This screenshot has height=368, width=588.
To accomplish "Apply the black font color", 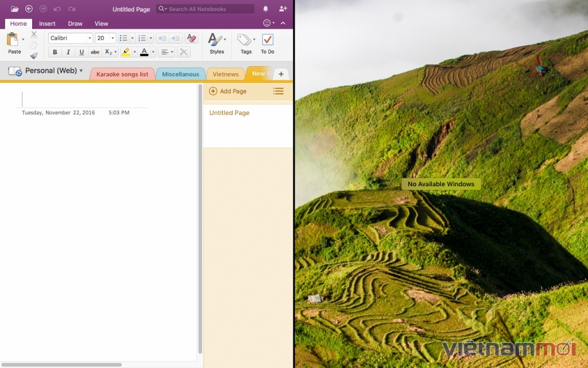I will coord(144,52).
